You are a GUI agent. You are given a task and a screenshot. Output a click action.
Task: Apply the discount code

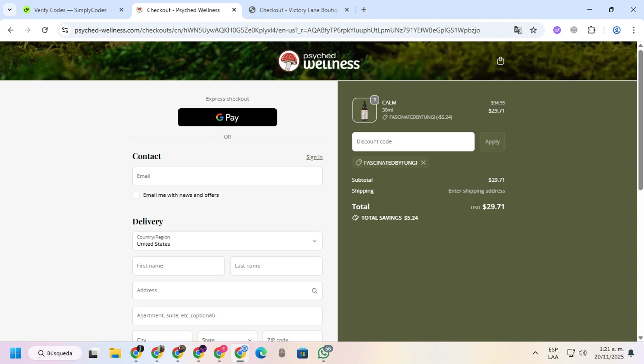[492, 142]
